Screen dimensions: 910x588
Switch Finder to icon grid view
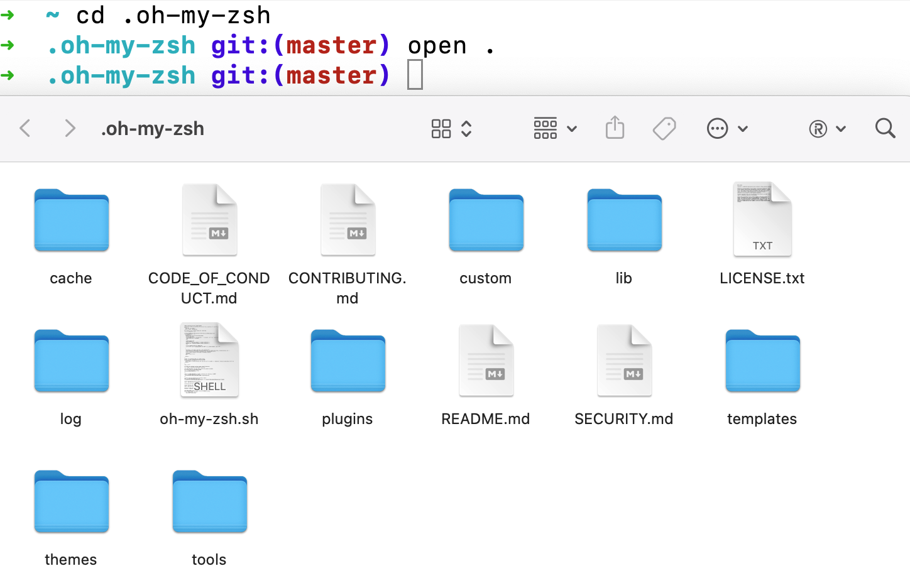click(441, 129)
